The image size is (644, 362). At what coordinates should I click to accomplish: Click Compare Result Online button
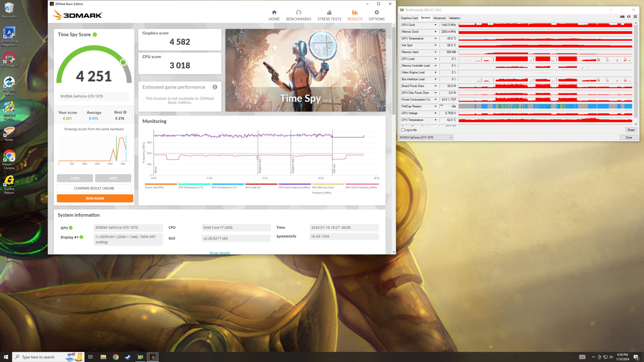pyautogui.click(x=94, y=188)
